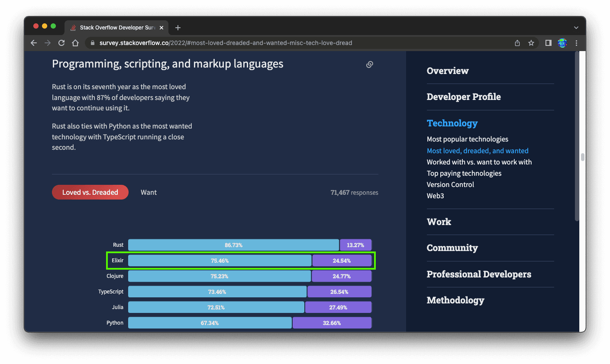Open the browser home page
610x364 pixels.
(x=75, y=43)
